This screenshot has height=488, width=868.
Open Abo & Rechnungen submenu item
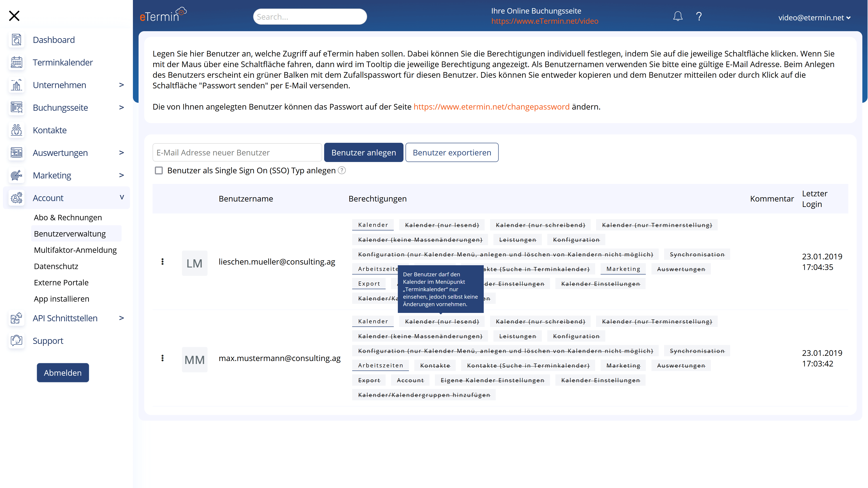coord(68,218)
